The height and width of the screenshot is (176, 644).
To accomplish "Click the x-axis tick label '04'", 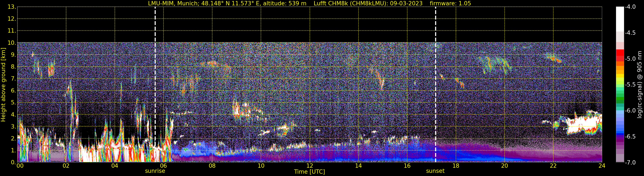I will click(115, 166).
